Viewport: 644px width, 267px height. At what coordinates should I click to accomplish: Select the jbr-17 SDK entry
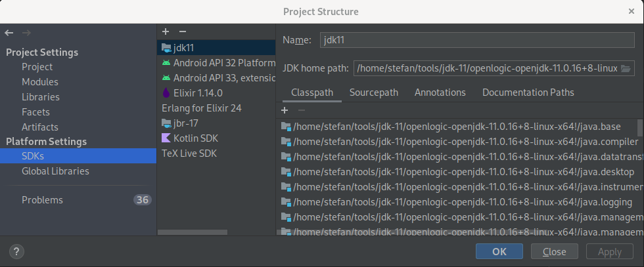pos(186,123)
